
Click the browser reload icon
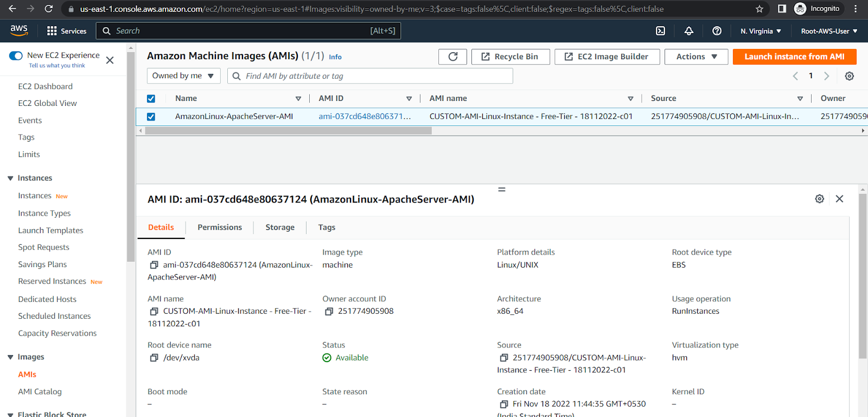48,9
